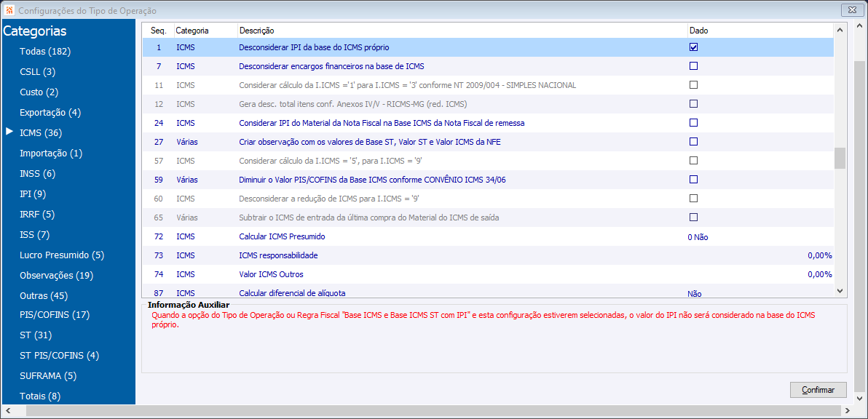
Task: Click the Descrição column header
Action: [462, 31]
